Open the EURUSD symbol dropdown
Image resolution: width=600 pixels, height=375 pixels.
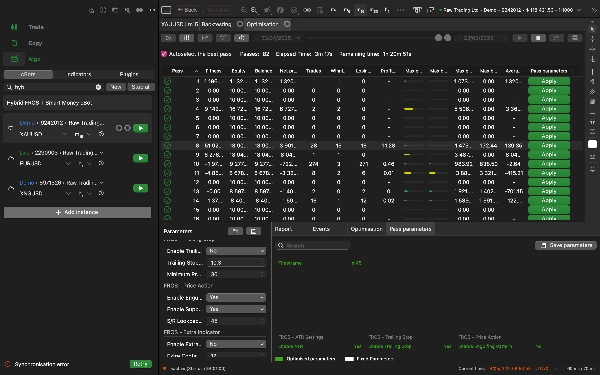coord(68,163)
